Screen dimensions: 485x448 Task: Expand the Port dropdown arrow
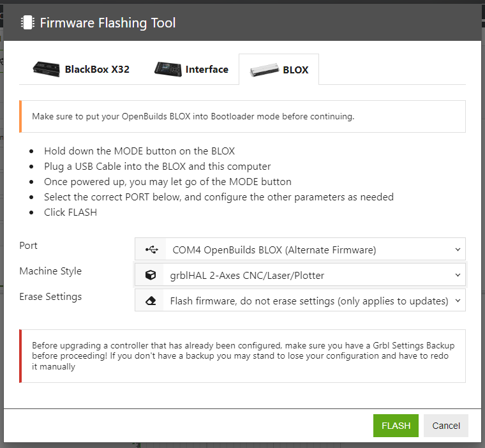pos(457,250)
